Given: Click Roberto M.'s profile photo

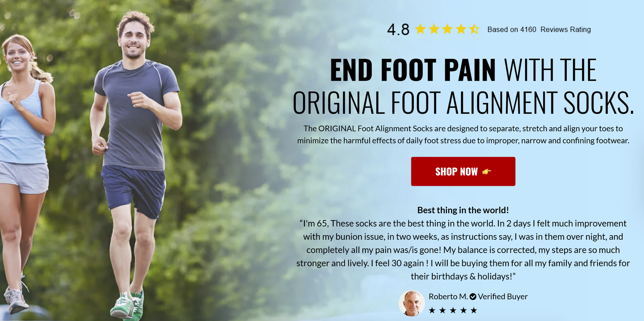Looking at the screenshot, I should click(412, 303).
